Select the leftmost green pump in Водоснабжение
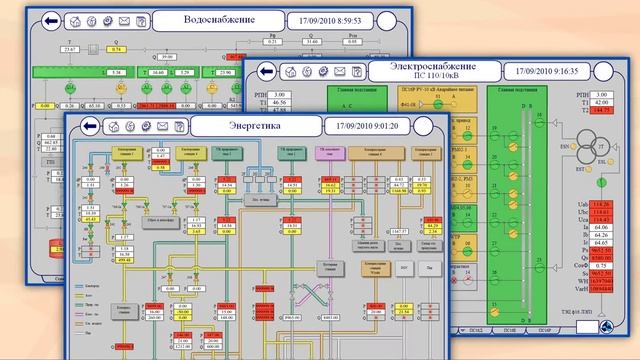The image size is (640, 360). tap(70, 88)
